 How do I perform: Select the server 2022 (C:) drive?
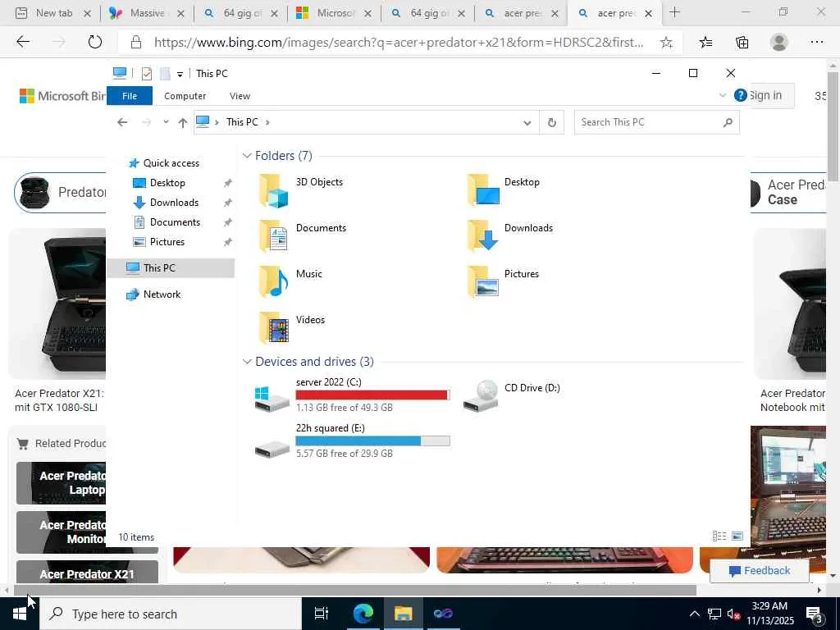[x=352, y=397]
